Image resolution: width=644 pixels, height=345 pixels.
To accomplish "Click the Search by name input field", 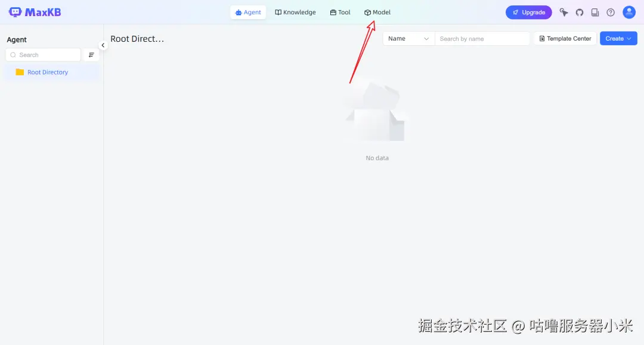I will [482, 38].
